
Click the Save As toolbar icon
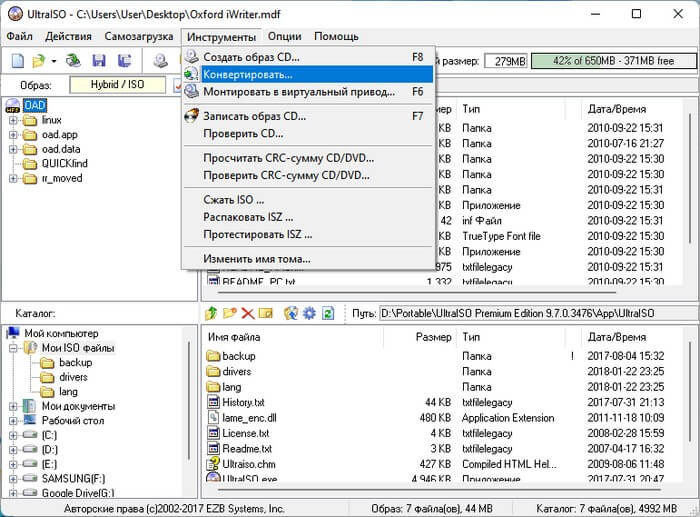[124, 60]
